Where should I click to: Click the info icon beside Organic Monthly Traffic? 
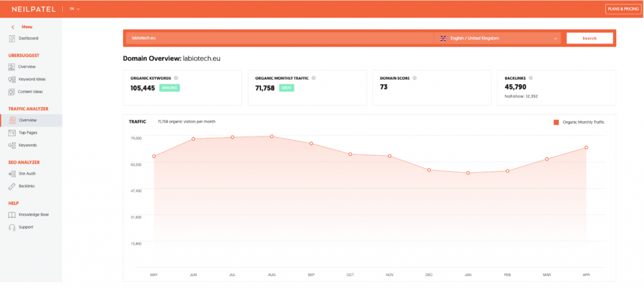[x=313, y=77]
